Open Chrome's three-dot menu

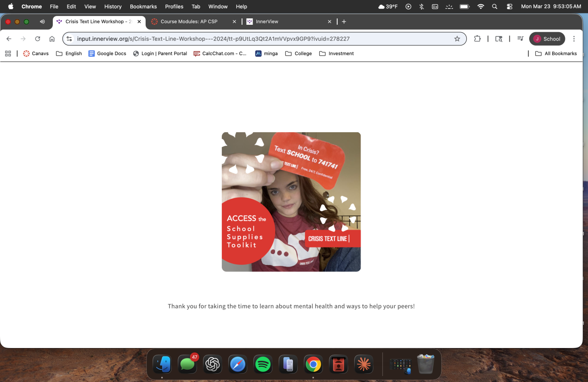[575, 39]
